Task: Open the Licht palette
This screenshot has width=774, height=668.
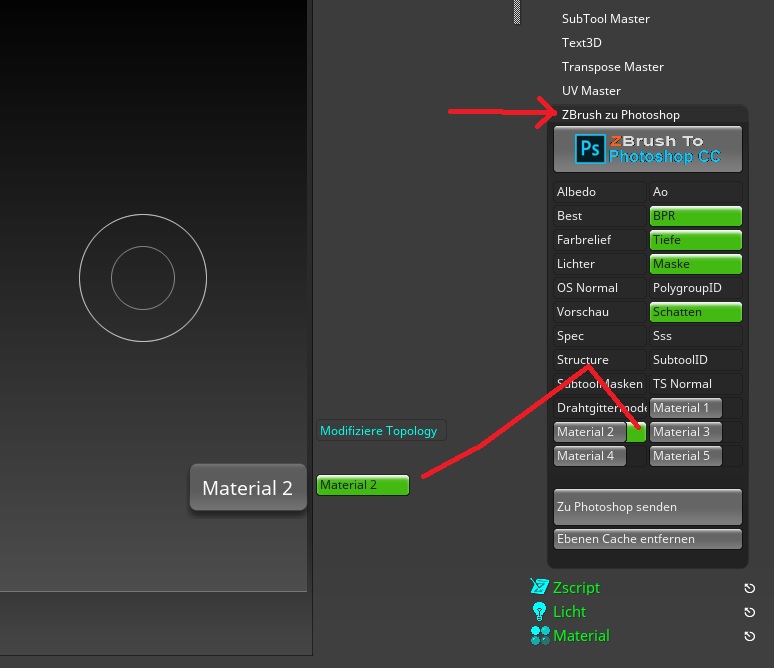Action: [x=569, y=612]
